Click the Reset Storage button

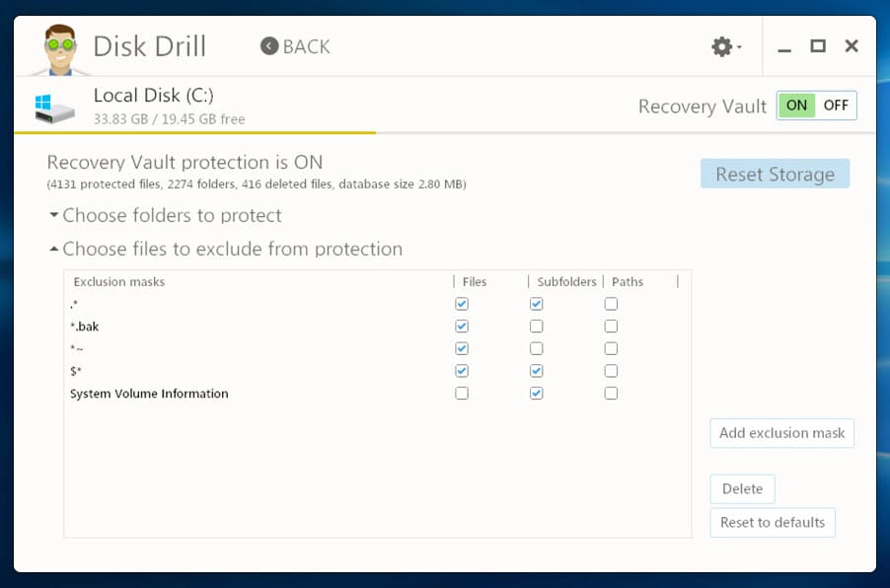click(775, 175)
